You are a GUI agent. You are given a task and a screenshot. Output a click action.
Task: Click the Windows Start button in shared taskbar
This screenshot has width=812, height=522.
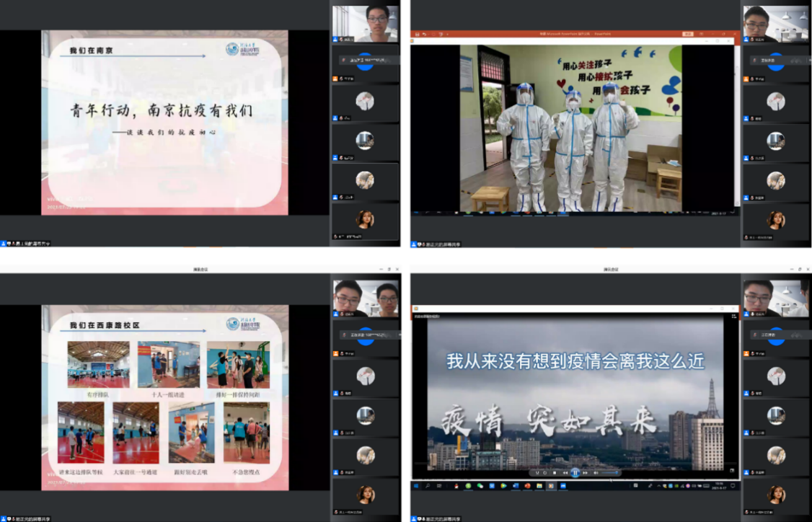coord(418,487)
